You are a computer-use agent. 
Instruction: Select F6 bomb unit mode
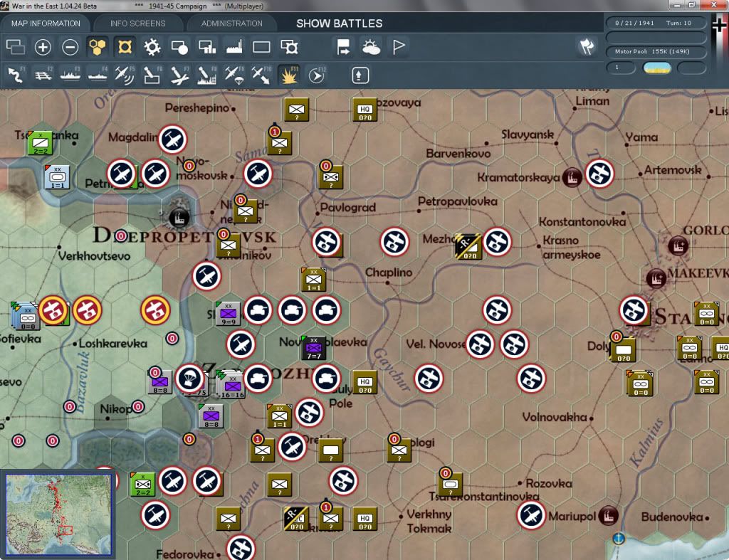152,75
